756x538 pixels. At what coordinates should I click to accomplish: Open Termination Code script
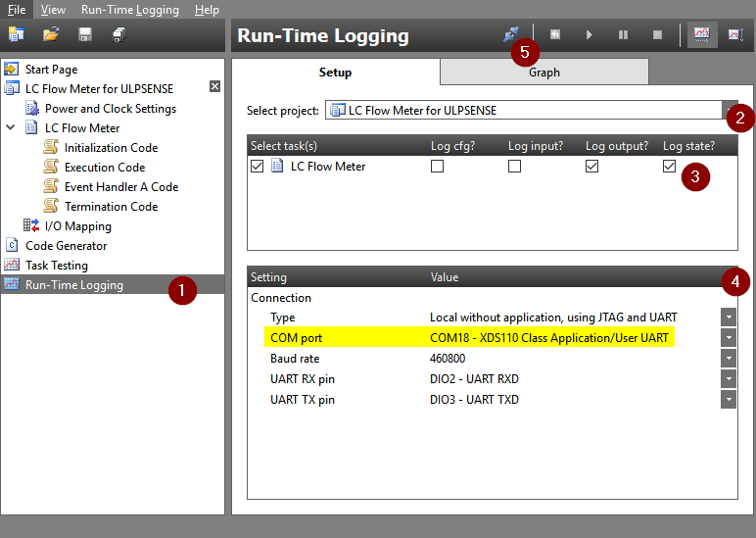[x=111, y=207]
